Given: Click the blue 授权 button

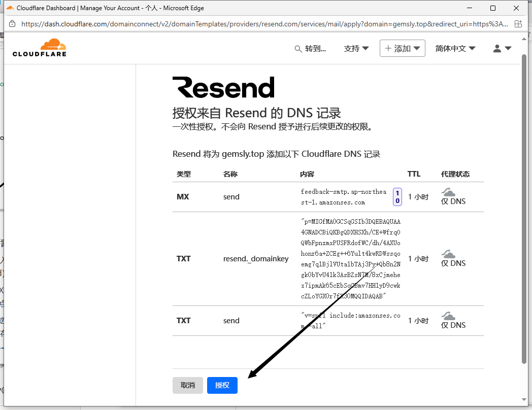Looking at the screenshot, I should point(222,385).
